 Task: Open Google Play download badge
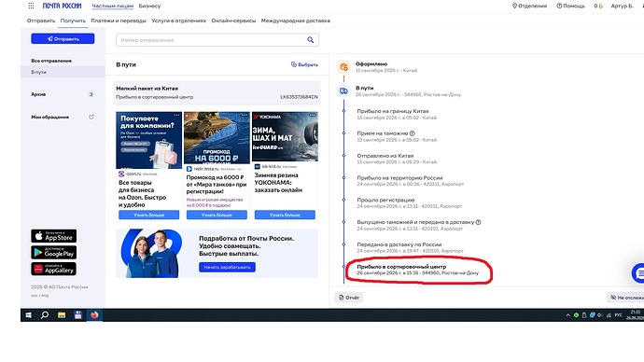point(54,253)
